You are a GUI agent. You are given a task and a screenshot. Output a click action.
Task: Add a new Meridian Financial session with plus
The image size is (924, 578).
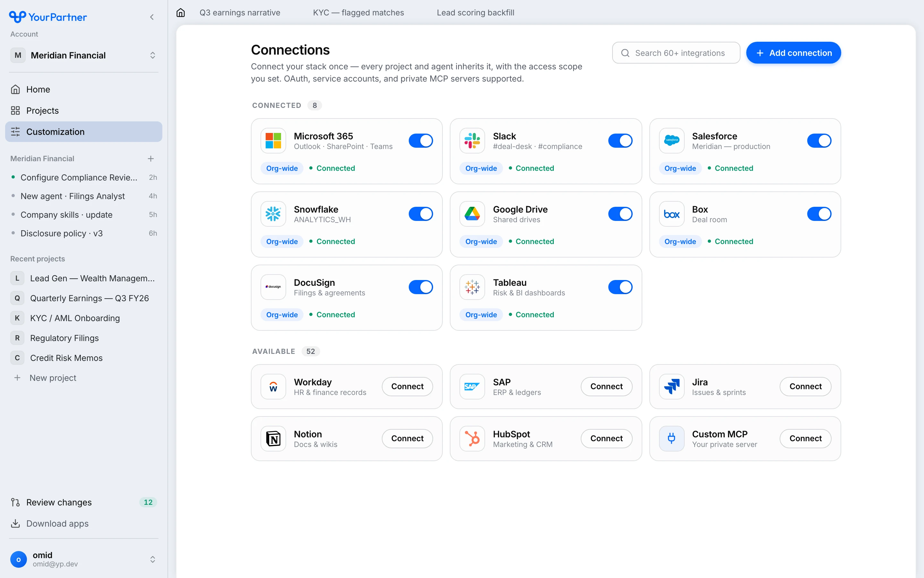(x=151, y=159)
